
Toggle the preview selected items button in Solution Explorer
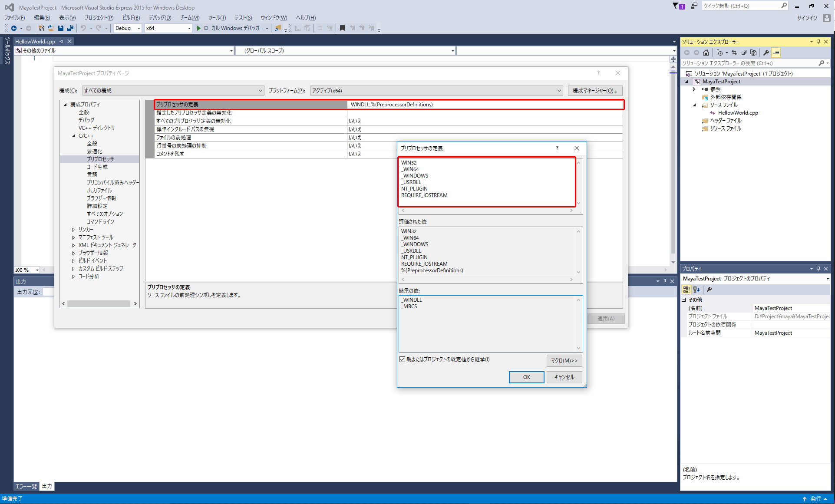click(776, 53)
